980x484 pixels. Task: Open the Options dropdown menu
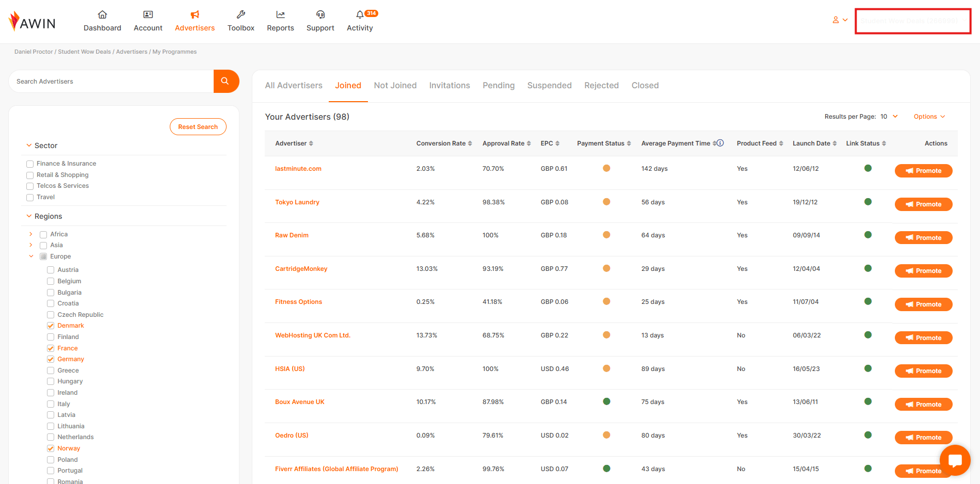click(x=929, y=117)
